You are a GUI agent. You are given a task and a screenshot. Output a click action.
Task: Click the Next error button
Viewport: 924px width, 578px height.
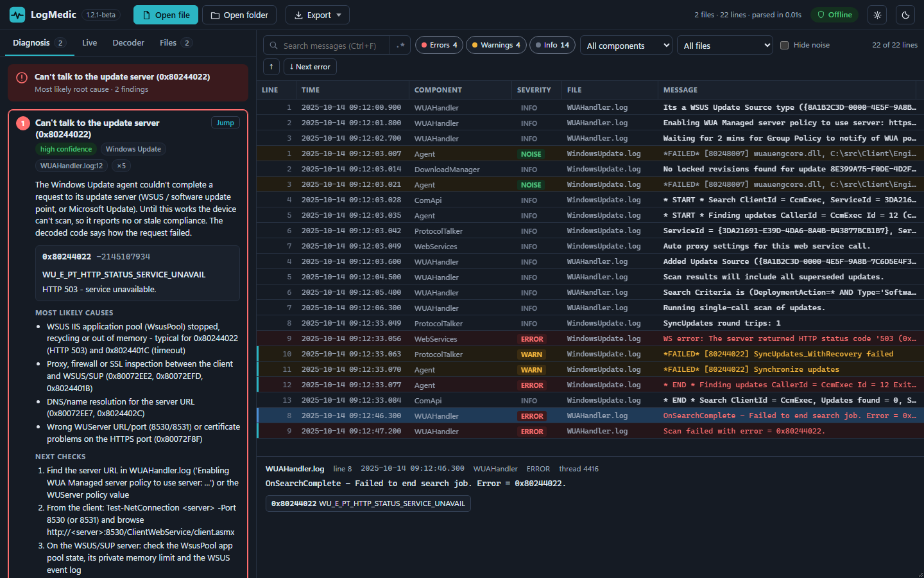point(310,67)
